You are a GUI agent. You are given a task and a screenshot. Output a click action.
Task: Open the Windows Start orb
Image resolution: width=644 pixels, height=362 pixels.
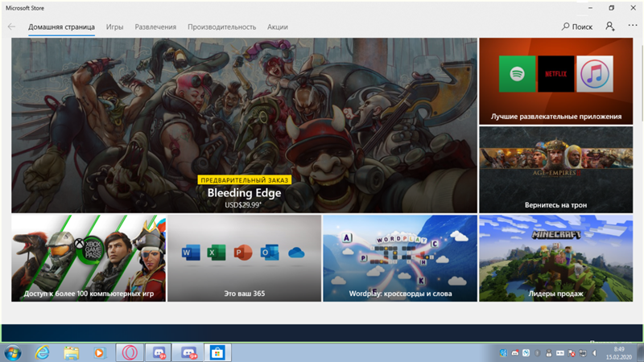click(13, 352)
